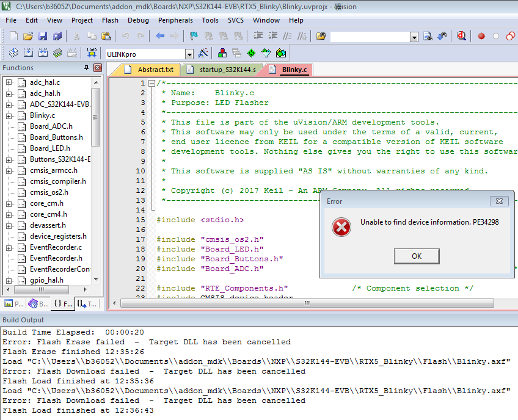
Task: Open the ULINKpro target dropdown
Action: click(189, 54)
